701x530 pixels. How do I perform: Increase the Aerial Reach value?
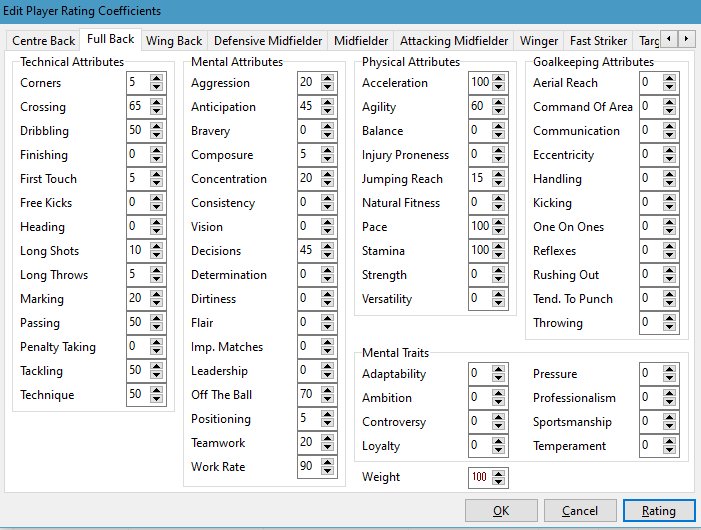[x=669, y=78]
